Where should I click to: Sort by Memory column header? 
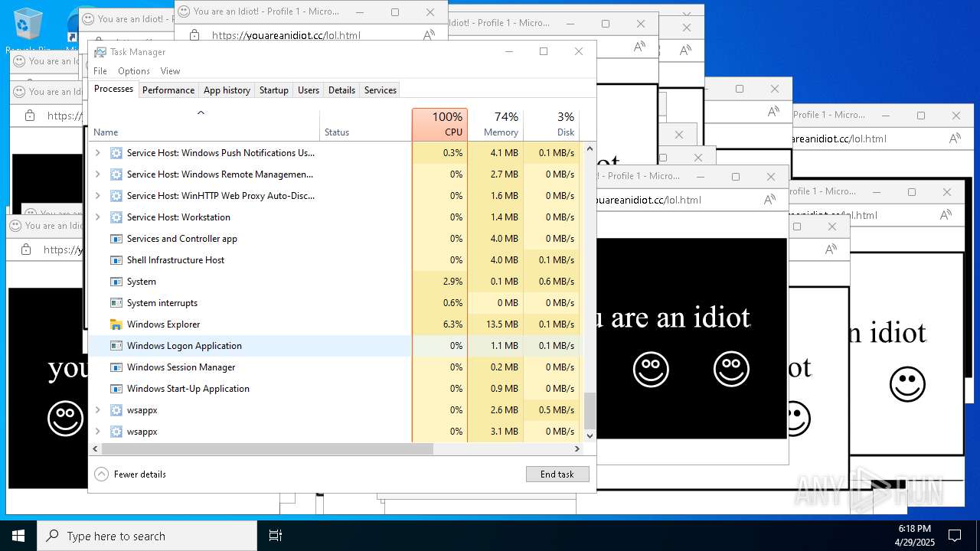click(495, 125)
